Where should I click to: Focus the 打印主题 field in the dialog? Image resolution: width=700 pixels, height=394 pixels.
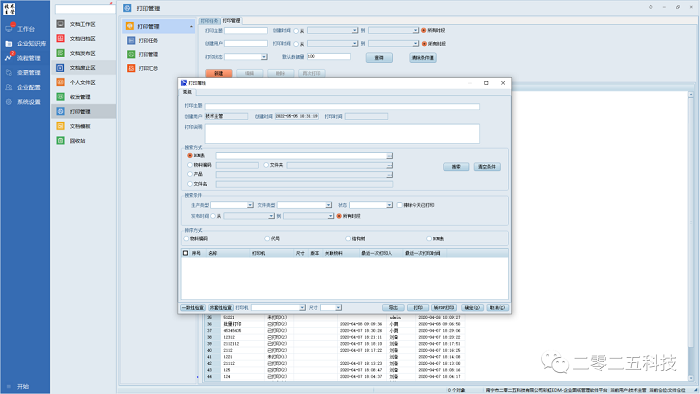[342, 106]
